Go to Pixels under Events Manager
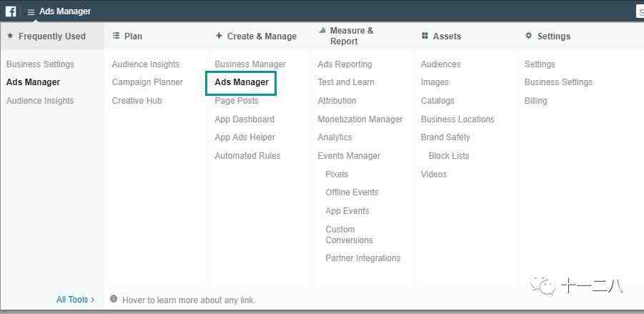Viewport: 644px width, 314px height. pos(337,175)
